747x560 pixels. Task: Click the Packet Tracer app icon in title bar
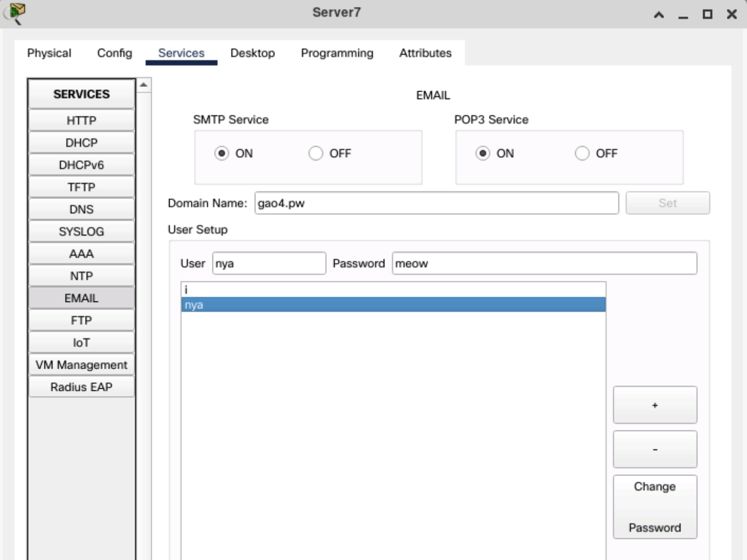[x=16, y=12]
